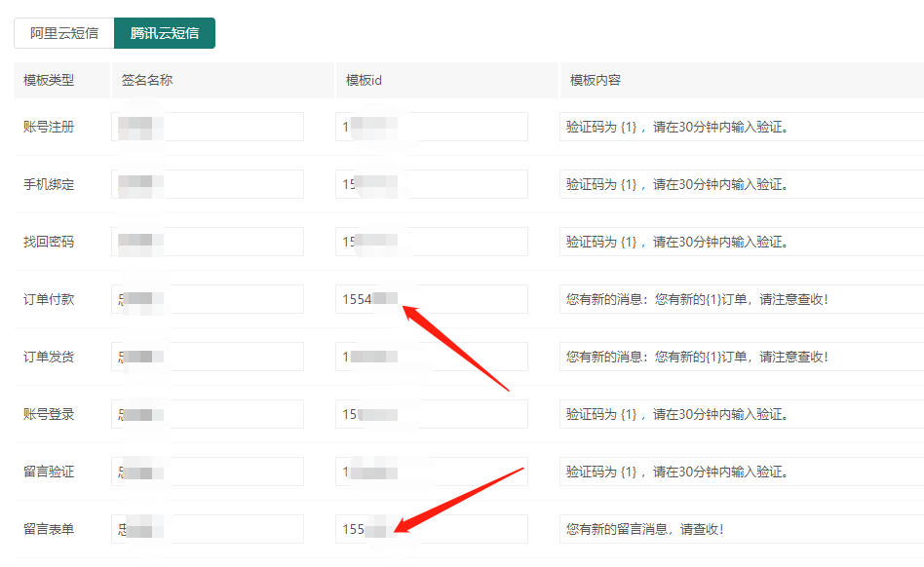This screenshot has width=924, height=567.
Task: Edit template id field for 账号登录
Action: coord(432,414)
